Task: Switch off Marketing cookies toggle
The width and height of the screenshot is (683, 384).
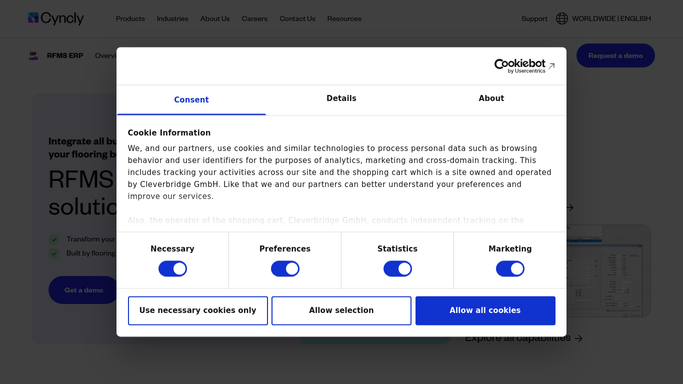Action: coord(510,269)
